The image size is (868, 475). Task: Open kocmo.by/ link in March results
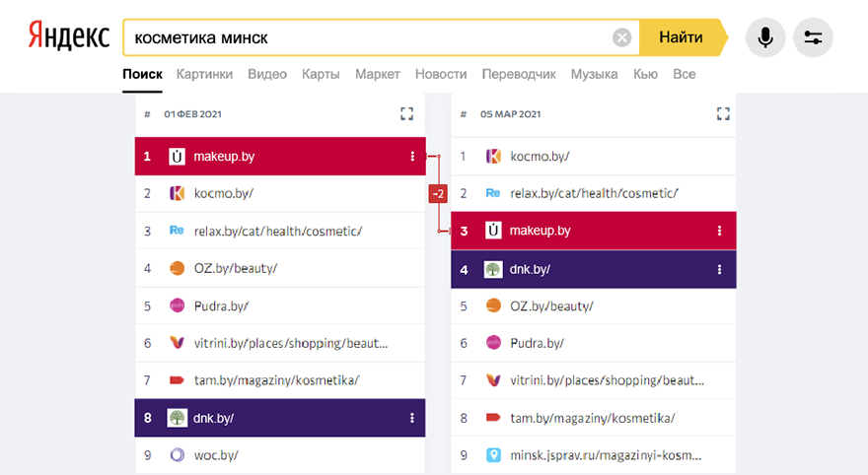tap(540, 156)
